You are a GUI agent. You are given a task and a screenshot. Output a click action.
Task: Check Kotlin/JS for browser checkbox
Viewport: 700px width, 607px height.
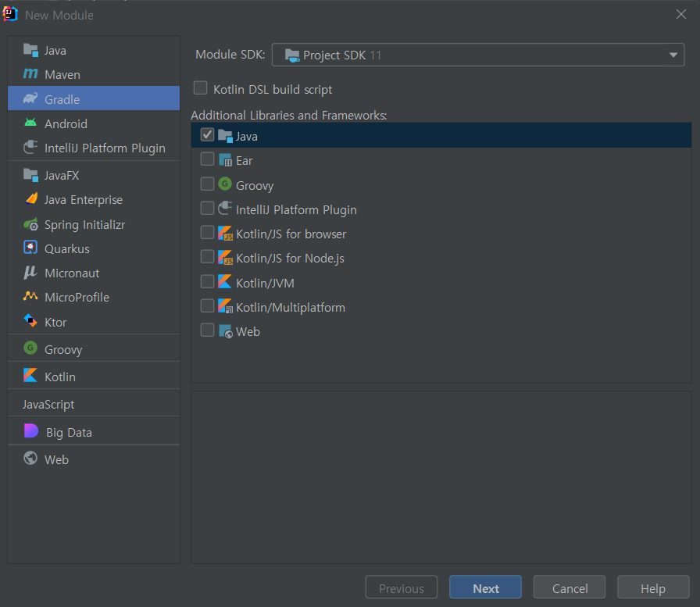207,233
